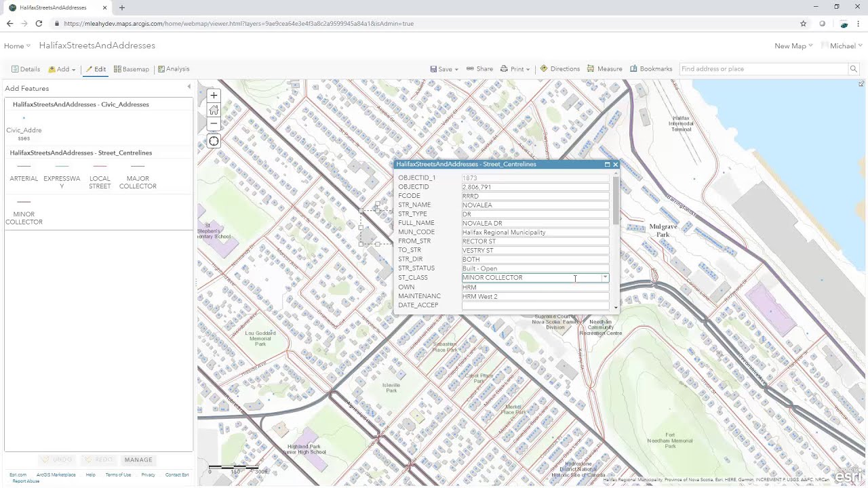Open Directions
868x488 pixels.
560,69
